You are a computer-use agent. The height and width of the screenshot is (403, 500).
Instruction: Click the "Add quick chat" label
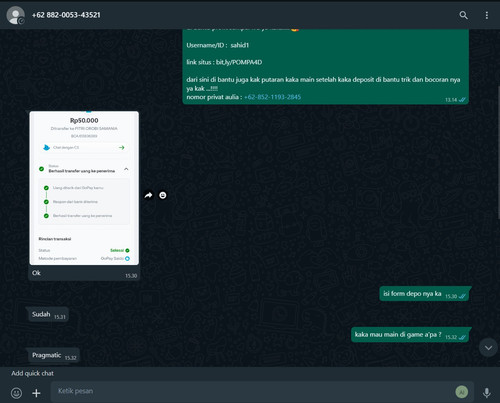point(32,373)
